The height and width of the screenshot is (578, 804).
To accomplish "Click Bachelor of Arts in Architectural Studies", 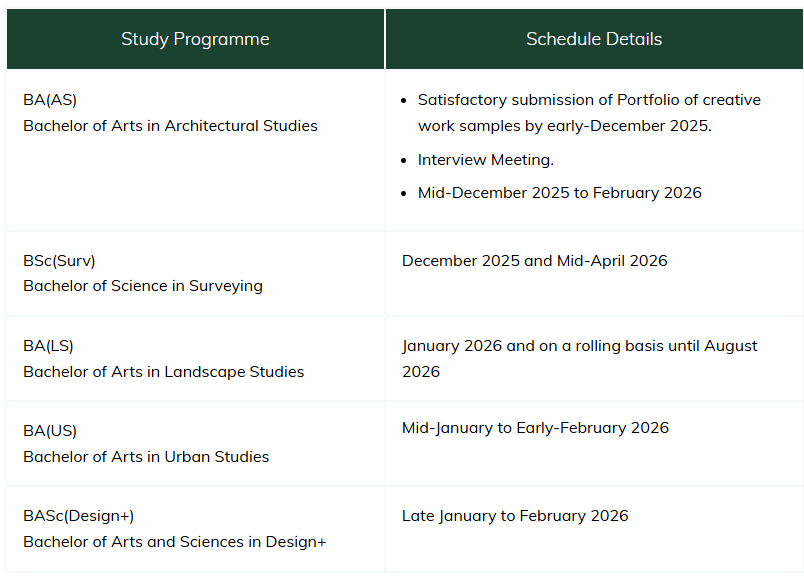I will (x=170, y=126).
